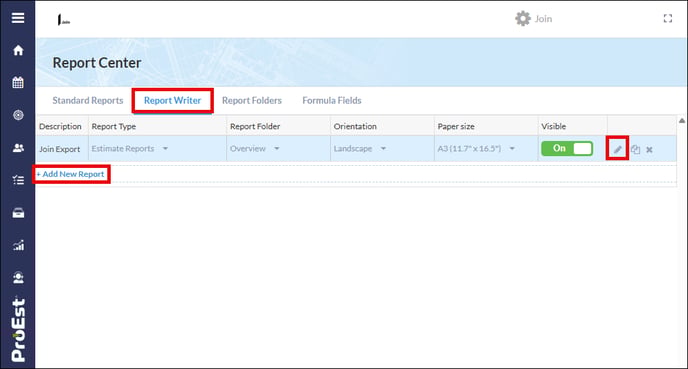Open the calendar icon in sidebar
This screenshot has width=688, height=369.
pyautogui.click(x=18, y=82)
